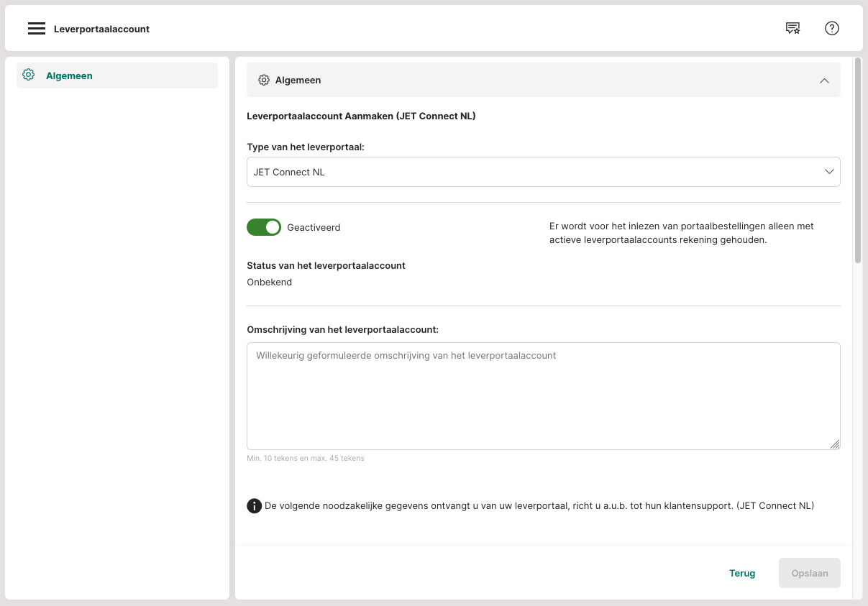Go back using the Terug button
This screenshot has width=868, height=606.
pos(742,573)
